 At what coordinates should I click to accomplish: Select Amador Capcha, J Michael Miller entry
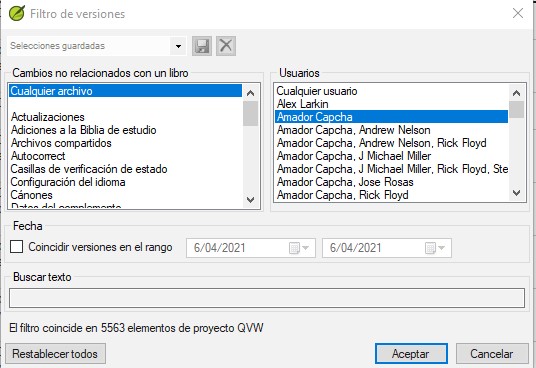coord(391,156)
